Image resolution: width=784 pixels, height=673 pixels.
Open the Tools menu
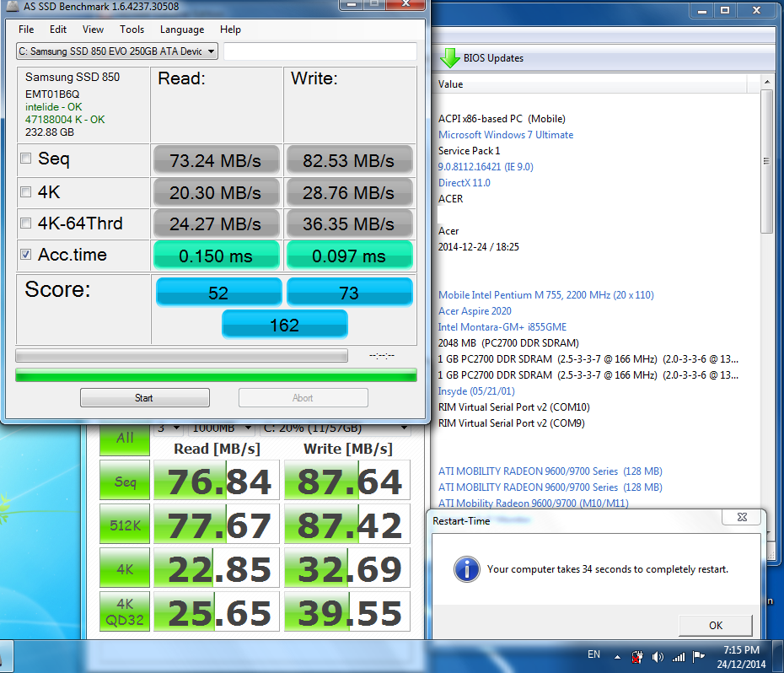pyautogui.click(x=132, y=30)
